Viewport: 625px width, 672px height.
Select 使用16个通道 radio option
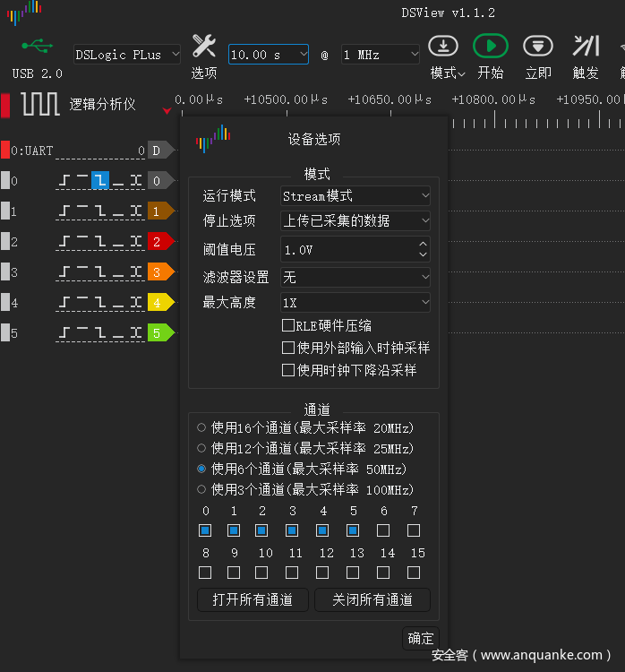click(x=201, y=427)
